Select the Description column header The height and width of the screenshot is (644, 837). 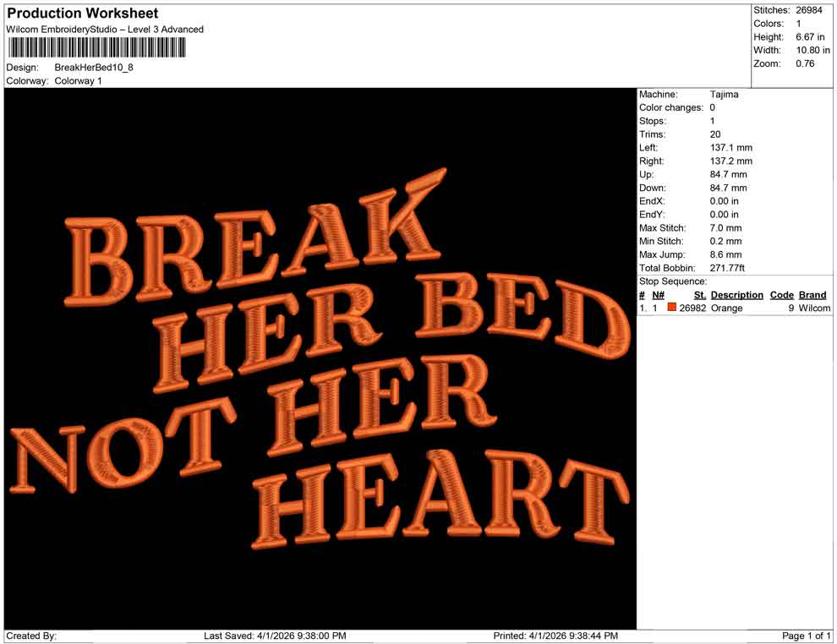pos(737,294)
